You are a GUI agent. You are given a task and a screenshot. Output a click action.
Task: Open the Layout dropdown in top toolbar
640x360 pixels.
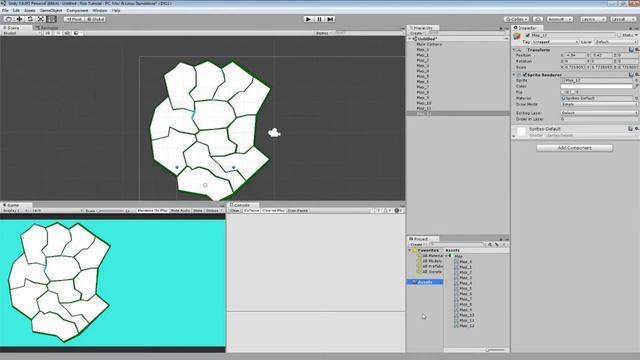point(623,19)
